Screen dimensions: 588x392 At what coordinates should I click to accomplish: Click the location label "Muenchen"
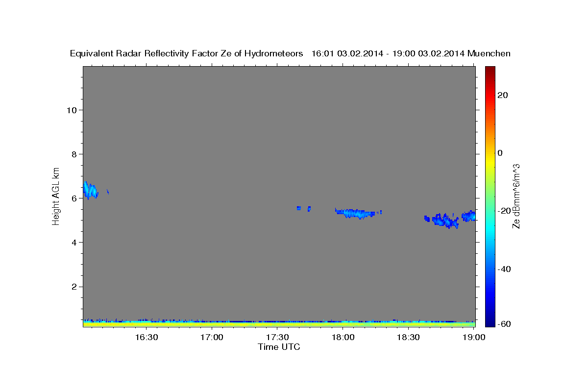[x=489, y=53]
